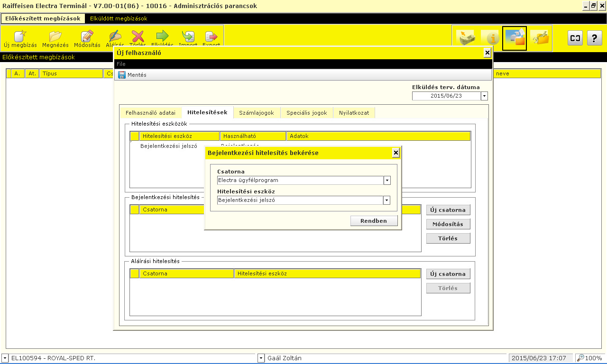Click Új csatorna in Bejelentkezési hitelesítés

(448, 210)
